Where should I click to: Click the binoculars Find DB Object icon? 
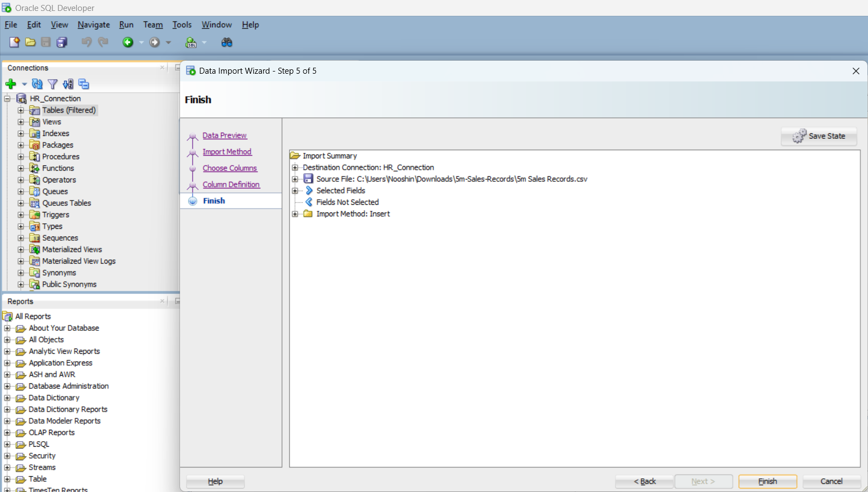pyautogui.click(x=227, y=42)
